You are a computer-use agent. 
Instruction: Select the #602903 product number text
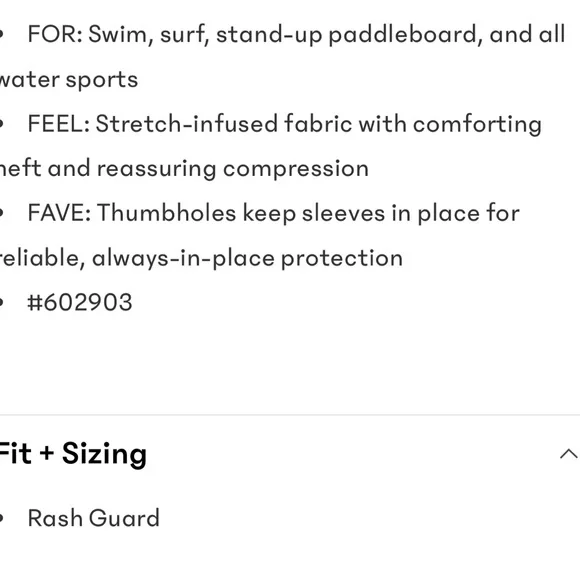point(80,303)
